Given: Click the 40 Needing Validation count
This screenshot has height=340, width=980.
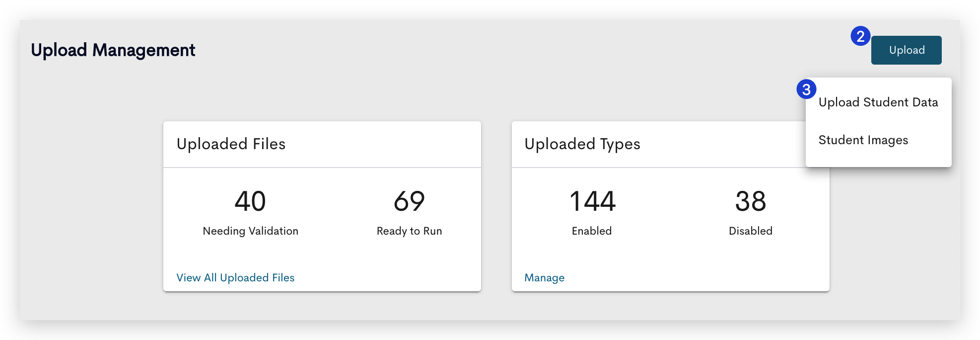Looking at the screenshot, I should point(250,201).
